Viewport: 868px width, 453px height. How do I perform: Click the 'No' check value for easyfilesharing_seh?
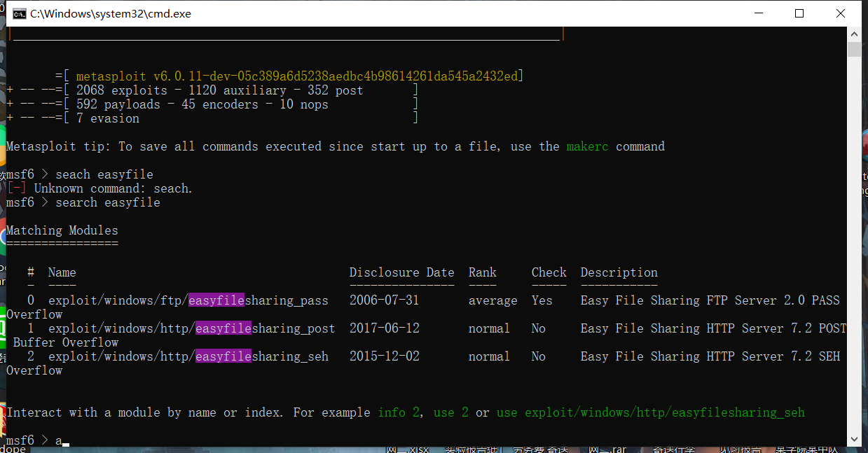(x=539, y=356)
